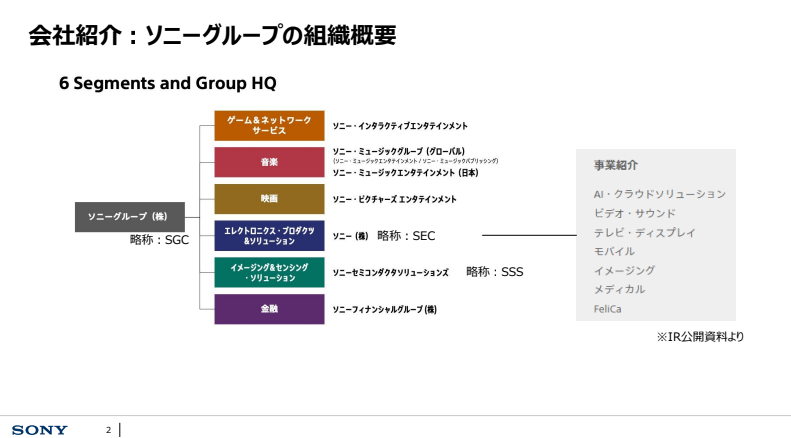Select イメージング in business list
This screenshot has width=791, height=438.
624,270
